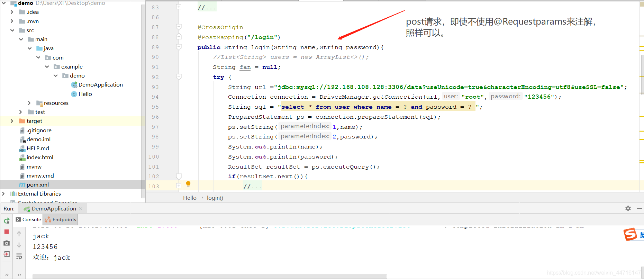Expand folded code block at line 83
This screenshot has width=644, height=279.
click(x=179, y=7)
